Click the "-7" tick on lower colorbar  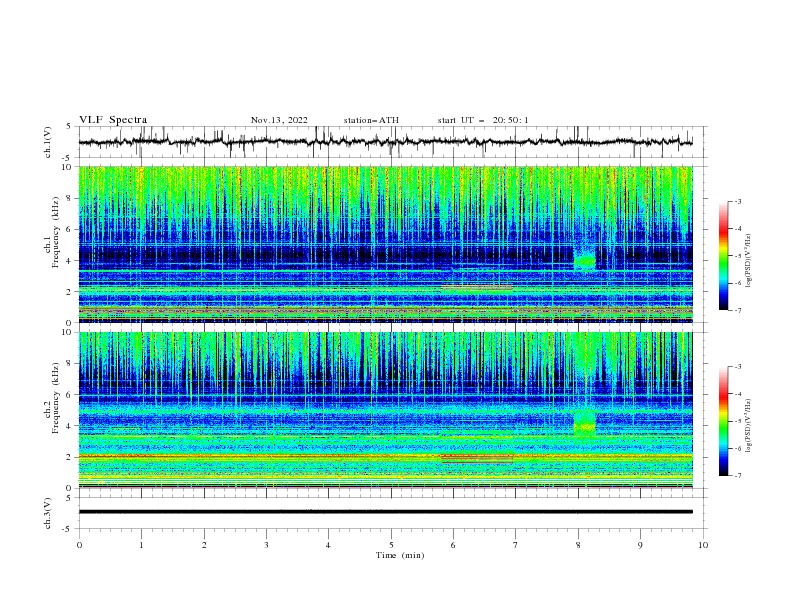(x=737, y=476)
